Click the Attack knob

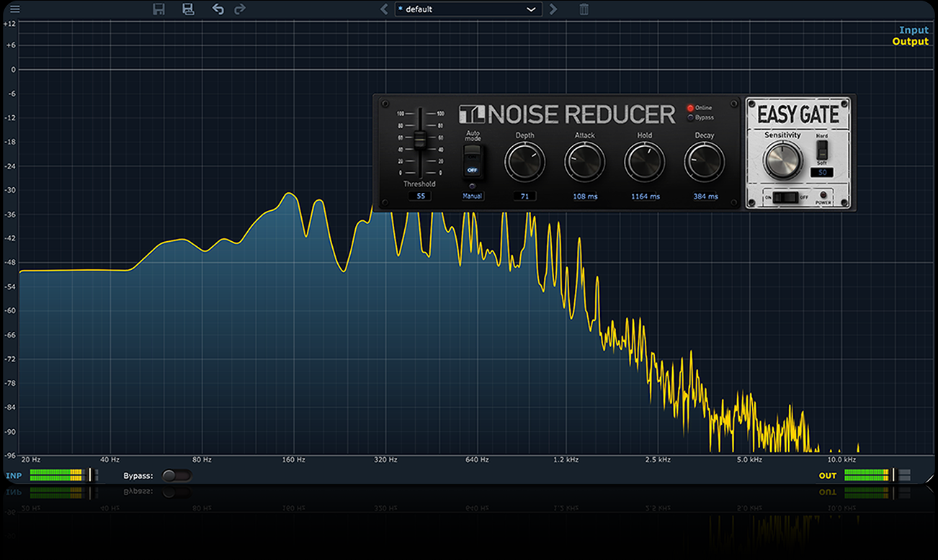pos(584,161)
